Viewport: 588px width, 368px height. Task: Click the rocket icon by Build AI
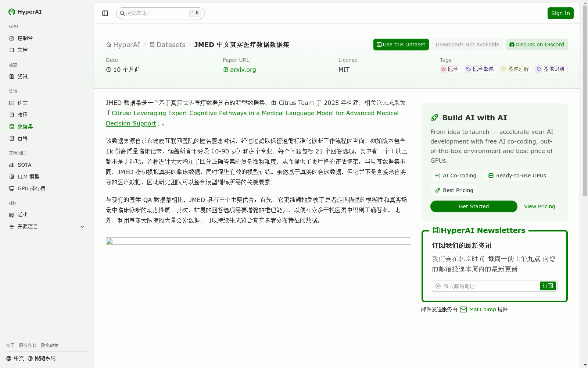[x=435, y=118]
